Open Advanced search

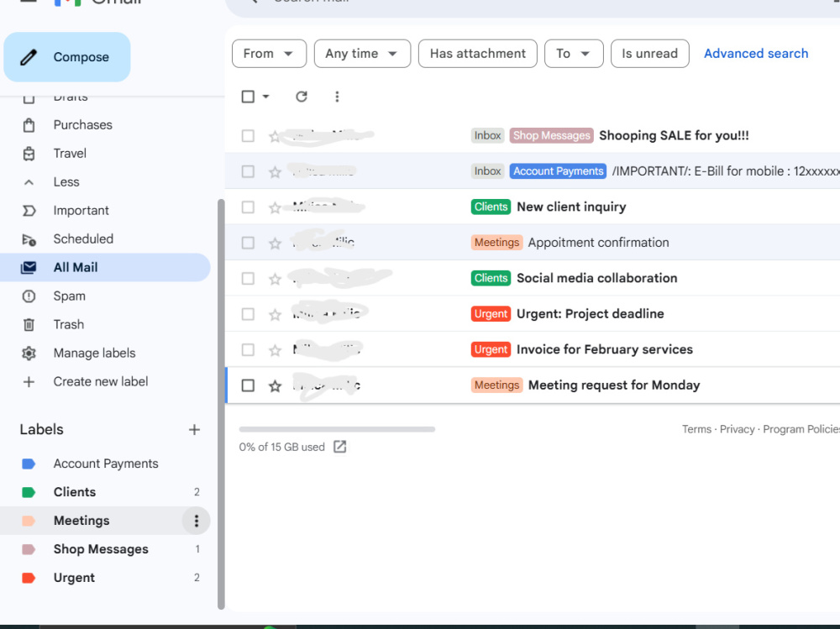click(x=756, y=54)
